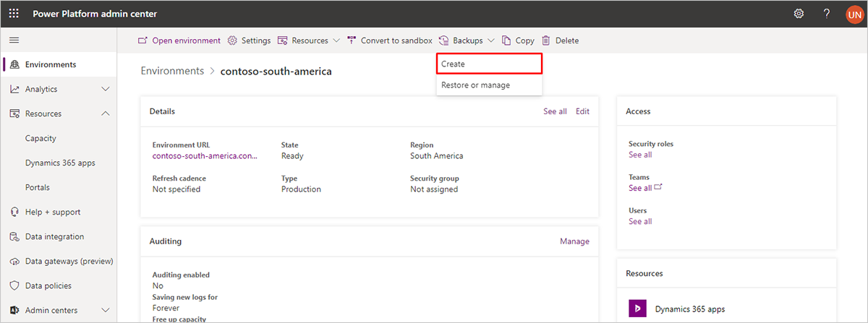Expand the Analytics section chevron

pos(106,89)
